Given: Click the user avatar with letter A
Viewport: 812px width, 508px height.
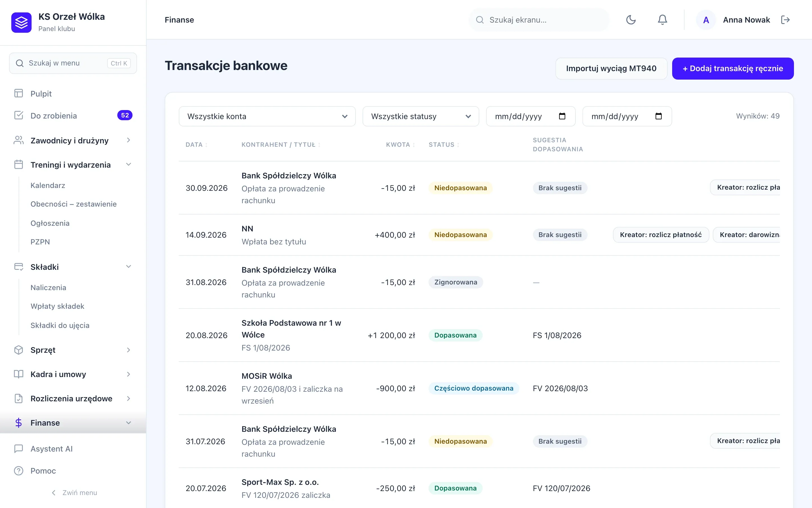Looking at the screenshot, I should 706,20.
